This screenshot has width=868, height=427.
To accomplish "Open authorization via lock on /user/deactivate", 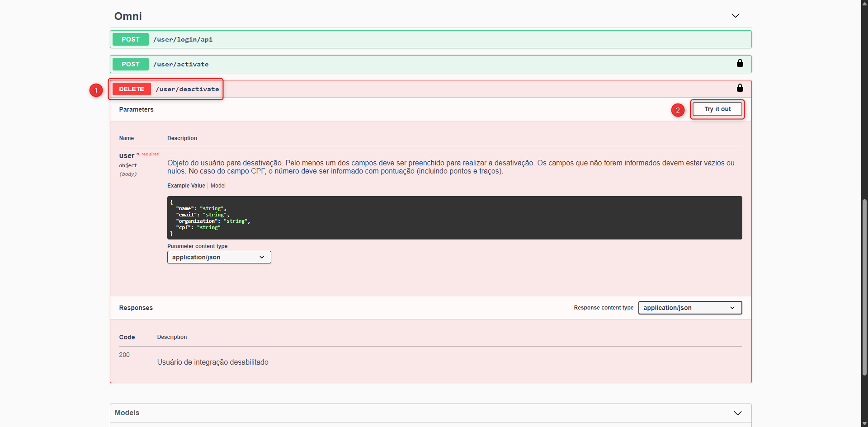I will pos(740,88).
